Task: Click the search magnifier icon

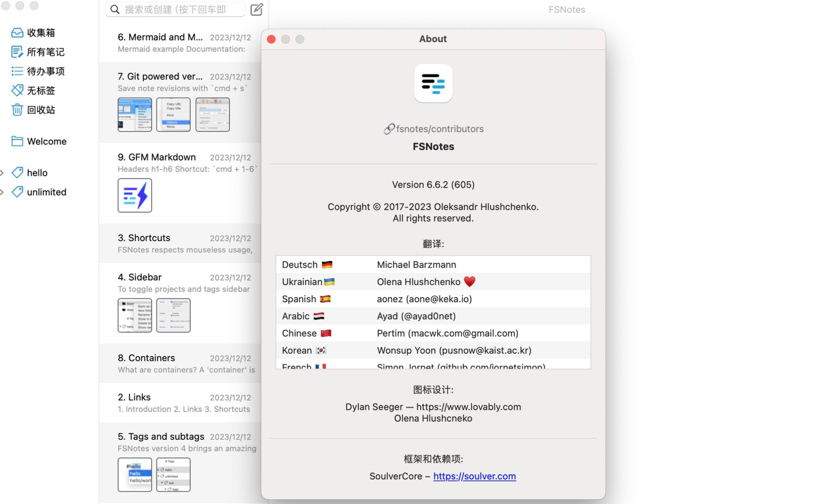Action: [115, 9]
